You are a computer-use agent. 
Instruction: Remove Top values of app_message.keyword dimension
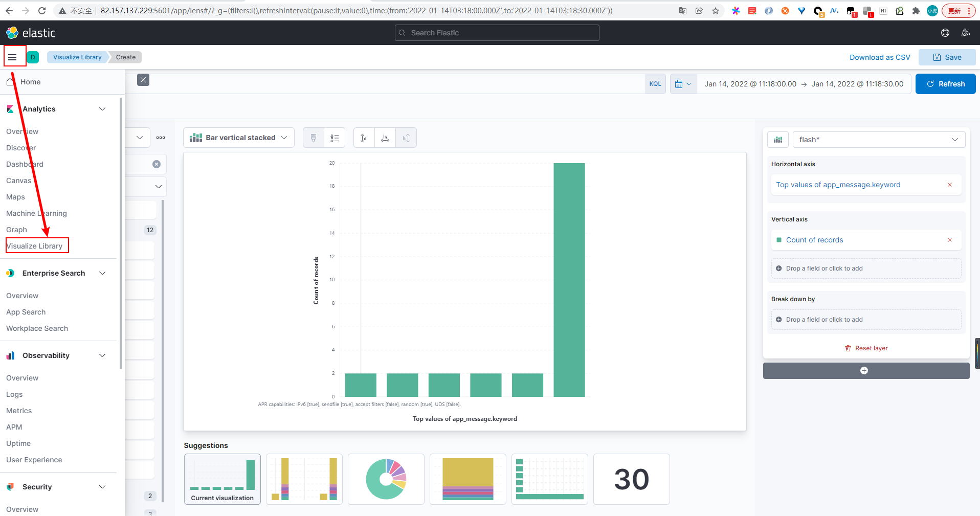(x=950, y=185)
